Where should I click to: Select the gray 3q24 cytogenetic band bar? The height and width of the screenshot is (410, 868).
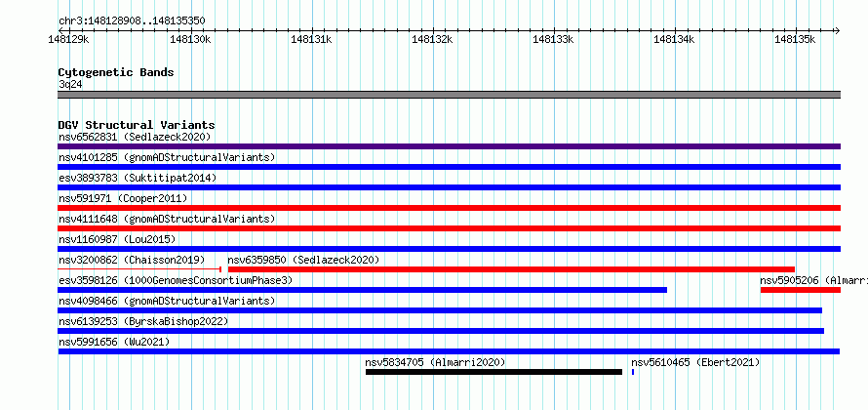(449, 95)
